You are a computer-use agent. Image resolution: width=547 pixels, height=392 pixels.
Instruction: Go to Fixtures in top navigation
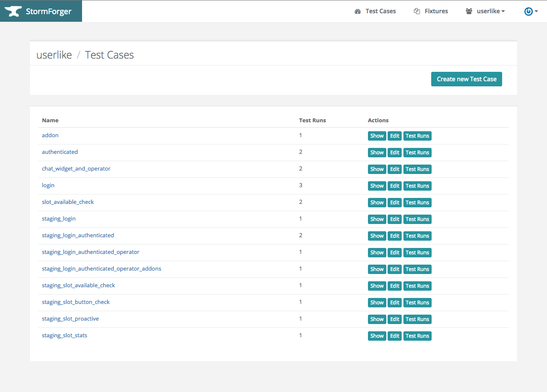coord(436,12)
